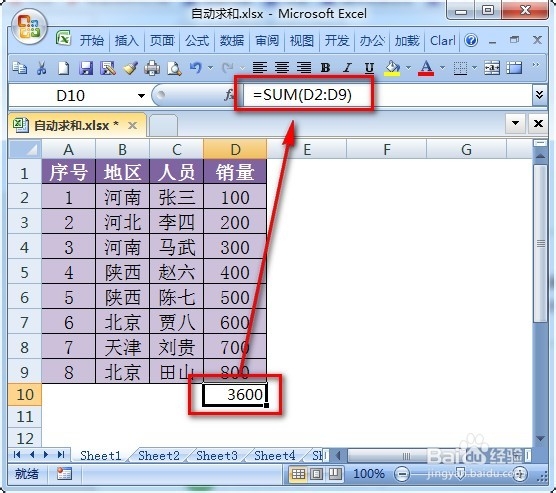Toggle underline formatting
This screenshot has height=493, width=556.
click(369, 67)
